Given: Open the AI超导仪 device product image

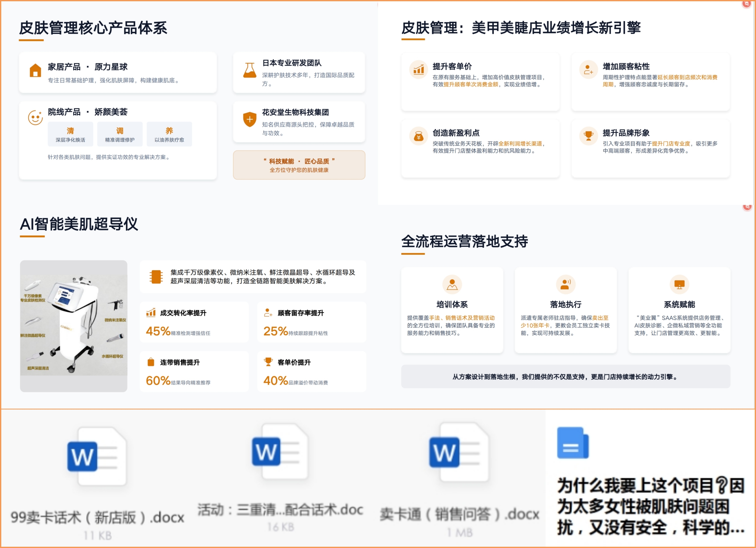Looking at the screenshot, I should 74,326.
